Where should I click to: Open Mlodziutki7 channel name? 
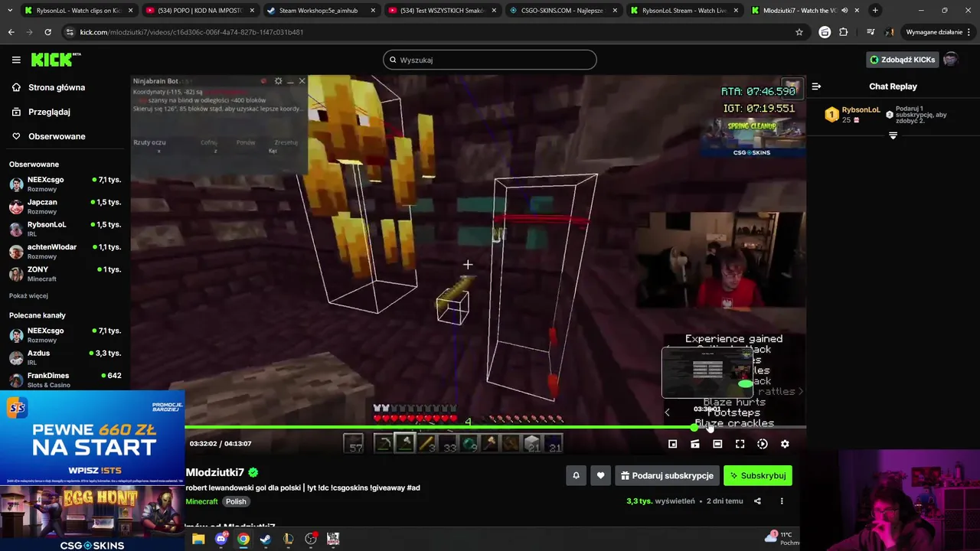click(x=215, y=472)
